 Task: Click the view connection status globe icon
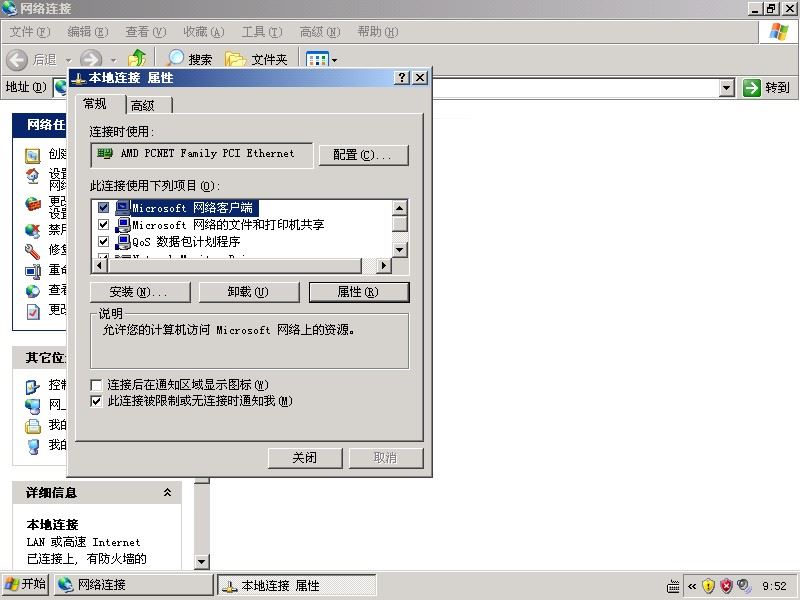point(33,291)
